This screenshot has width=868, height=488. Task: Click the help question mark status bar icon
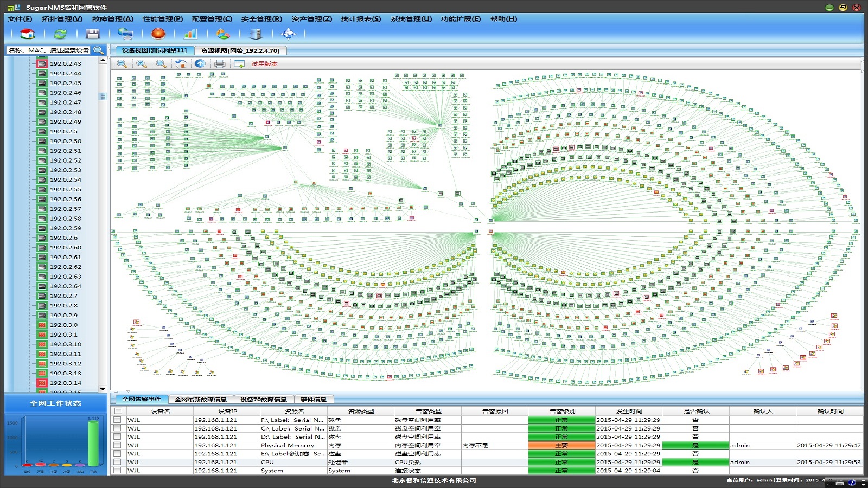click(852, 482)
